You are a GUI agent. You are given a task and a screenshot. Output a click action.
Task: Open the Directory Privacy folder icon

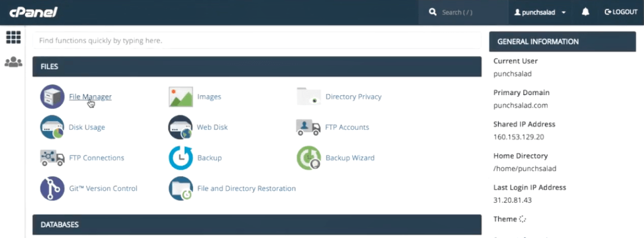tap(308, 96)
